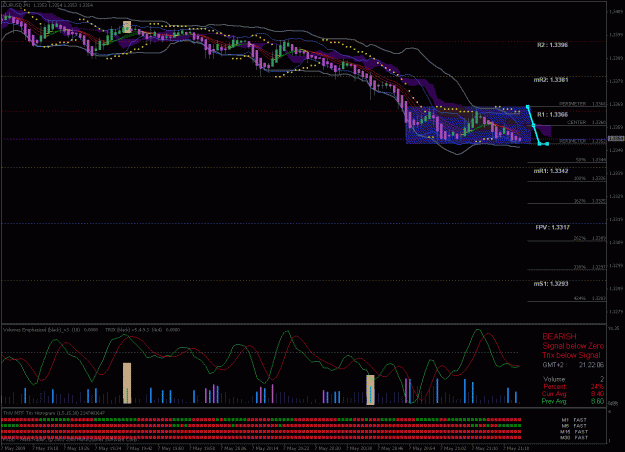Click the 50% Fibonacci level label
The width and height of the screenshot is (625, 452).
tap(580, 160)
